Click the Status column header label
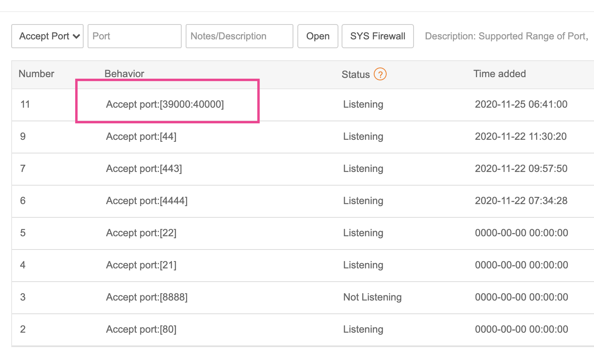This screenshot has width=594, height=364. pos(355,75)
